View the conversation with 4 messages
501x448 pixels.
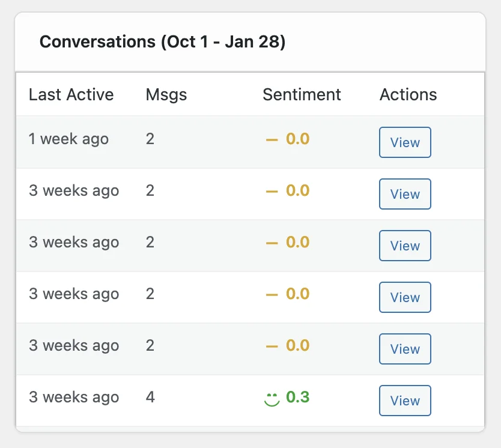[405, 401]
